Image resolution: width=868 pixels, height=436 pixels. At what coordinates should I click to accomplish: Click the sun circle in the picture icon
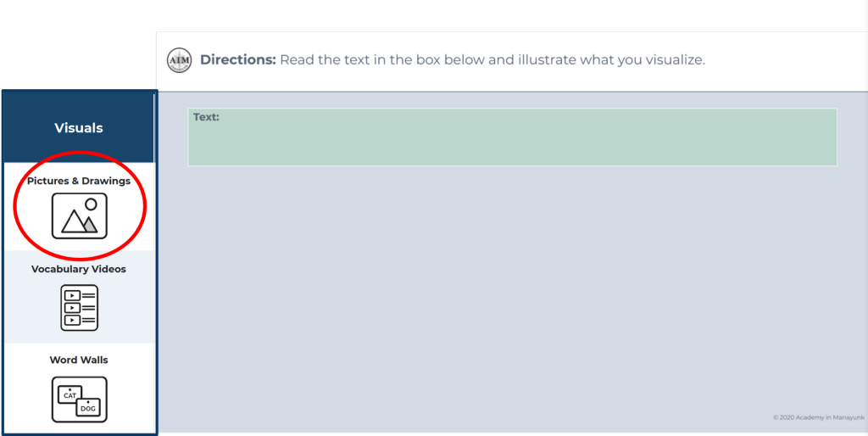pos(91,204)
